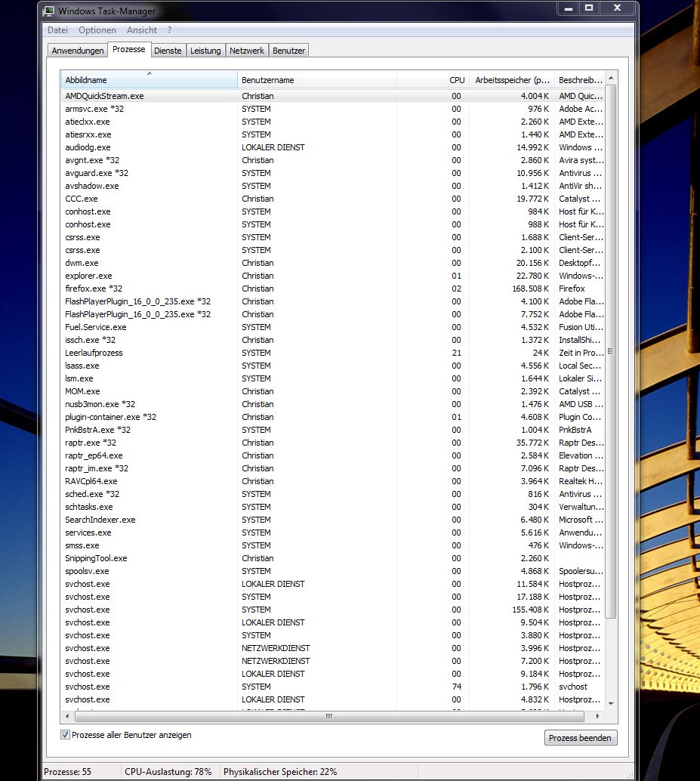Select the sched.exe *32 process
Screen dimensions: 700x781
pos(333,494)
